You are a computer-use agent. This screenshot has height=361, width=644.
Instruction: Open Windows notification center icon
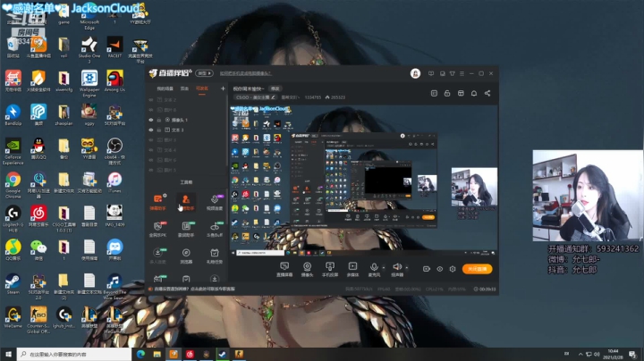click(x=633, y=354)
